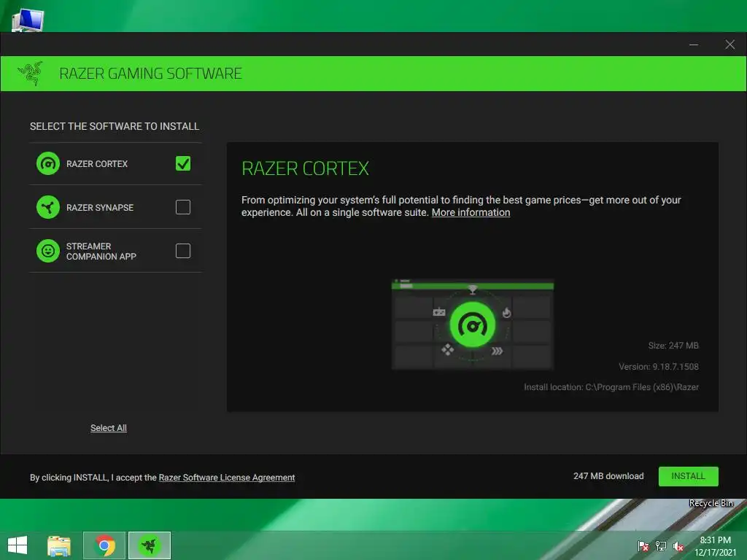Minimize the Razer installer window
747x560 pixels.
(x=694, y=44)
